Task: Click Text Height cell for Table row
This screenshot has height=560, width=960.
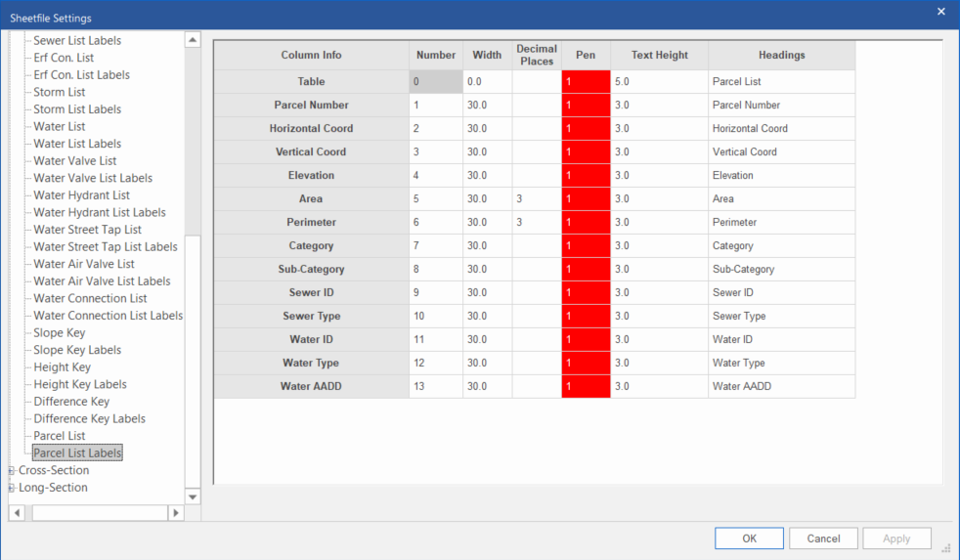Action: click(659, 82)
